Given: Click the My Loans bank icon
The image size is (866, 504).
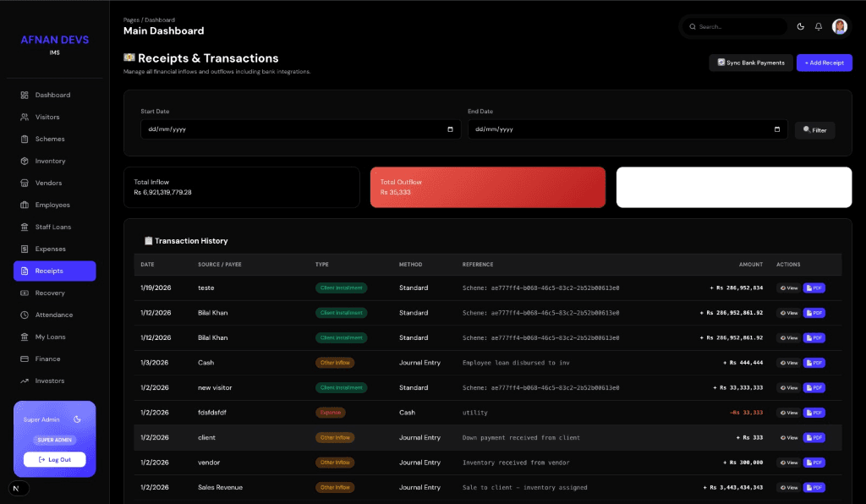Looking at the screenshot, I should [25, 337].
